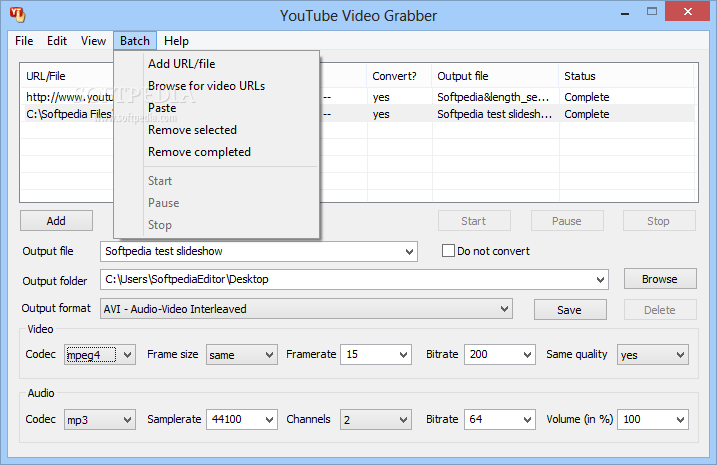Click the Stop button below the list
Screen dimensions: 717x465
coord(659,221)
